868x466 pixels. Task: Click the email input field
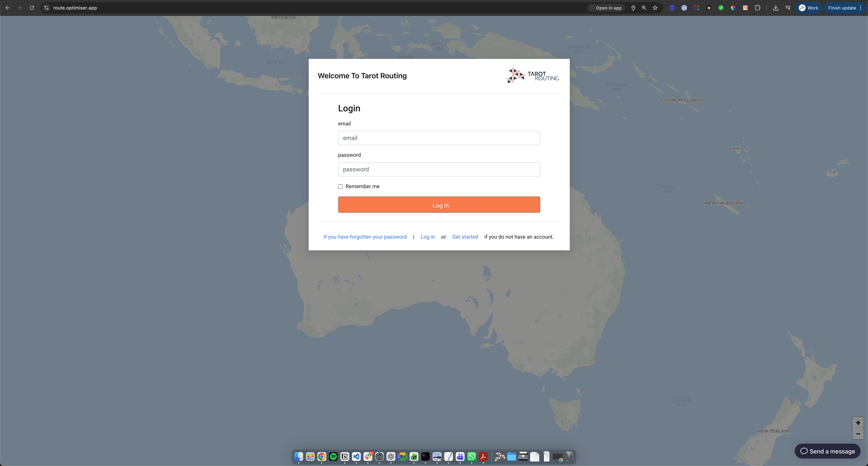(x=439, y=138)
